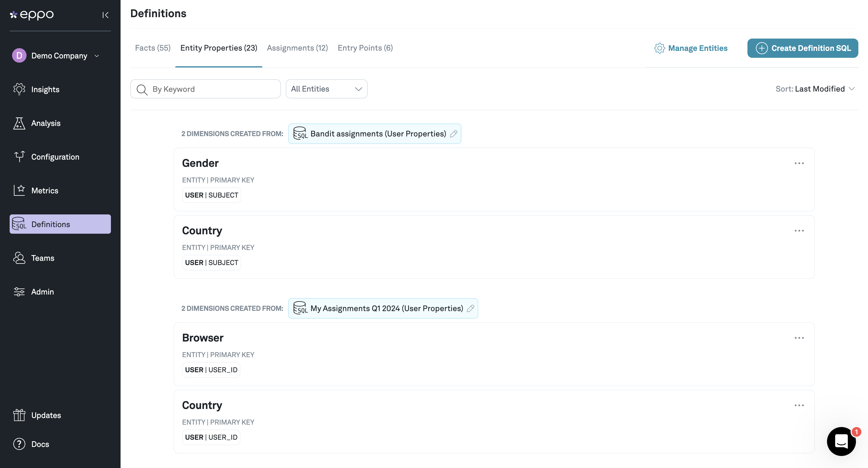This screenshot has height=468, width=868.
Task: Open the Updates gift icon
Action: [19, 415]
